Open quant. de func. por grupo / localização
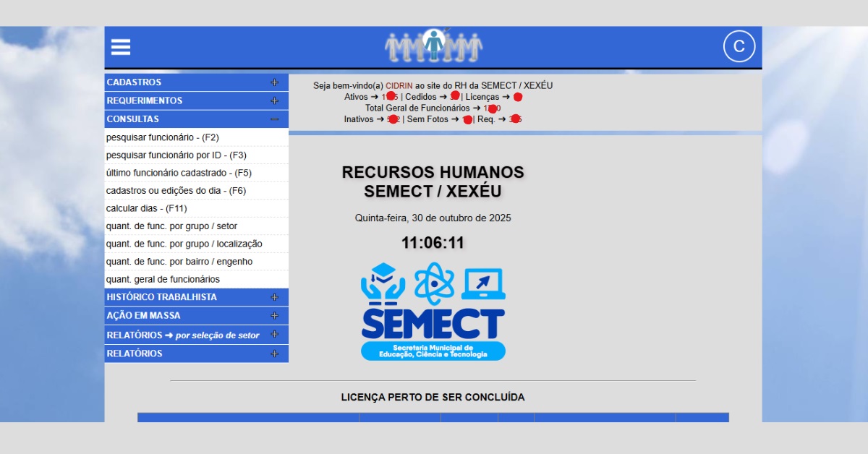This screenshot has height=454, width=868. (184, 244)
